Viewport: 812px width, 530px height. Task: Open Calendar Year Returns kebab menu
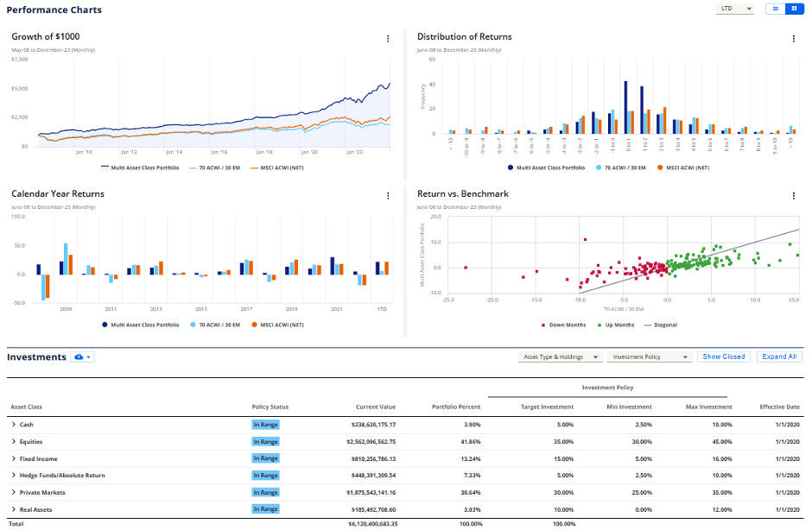coord(388,195)
